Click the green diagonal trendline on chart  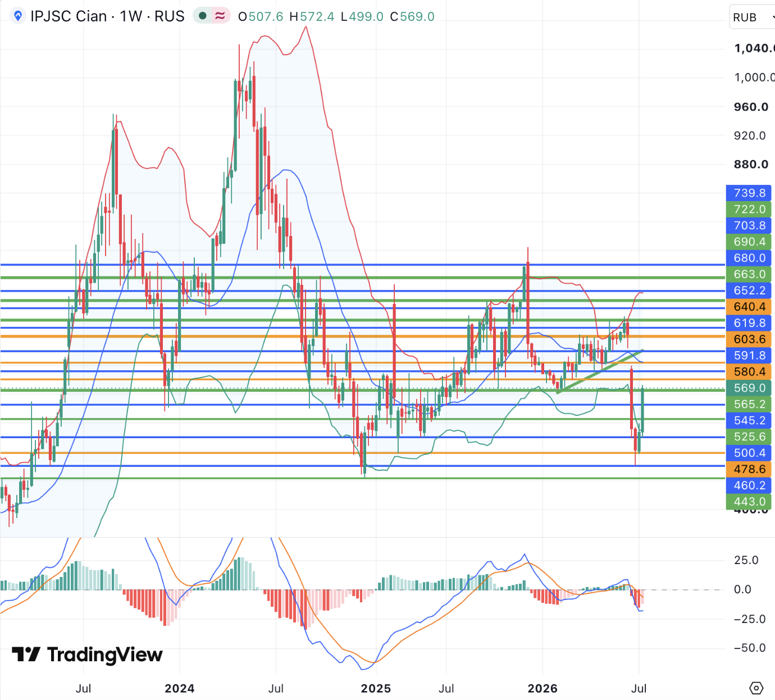point(600,371)
